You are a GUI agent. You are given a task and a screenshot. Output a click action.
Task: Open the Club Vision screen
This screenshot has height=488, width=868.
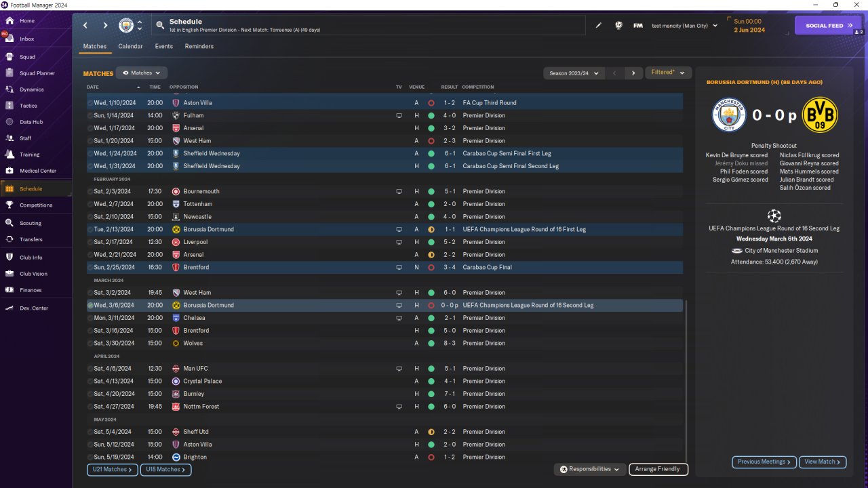33,274
